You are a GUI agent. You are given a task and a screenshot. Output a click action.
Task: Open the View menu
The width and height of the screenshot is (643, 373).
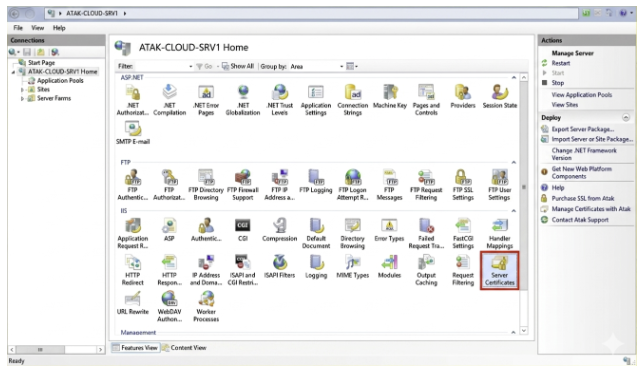(37, 28)
